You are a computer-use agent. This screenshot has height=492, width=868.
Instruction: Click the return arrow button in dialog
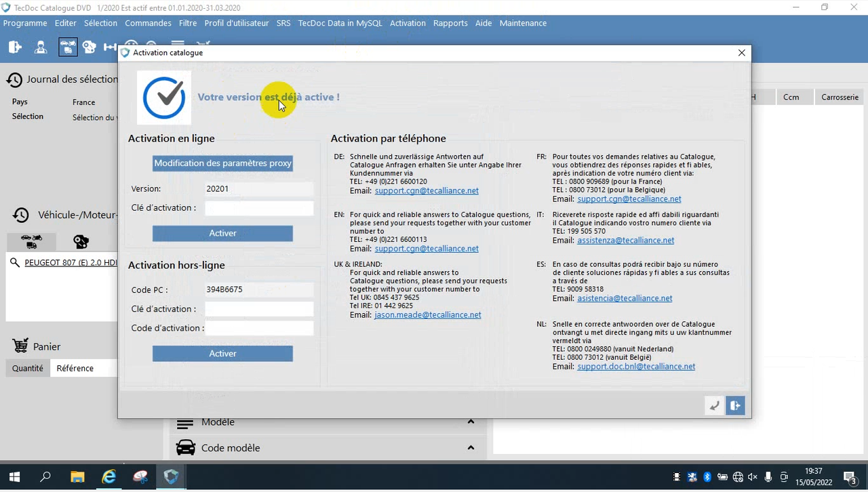click(714, 405)
